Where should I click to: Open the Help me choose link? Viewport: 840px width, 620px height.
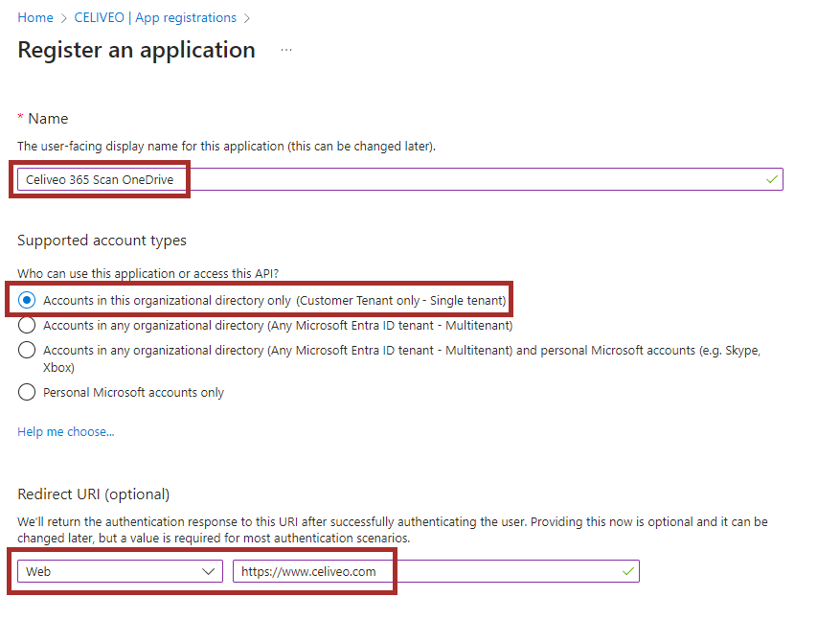click(66, 432)
